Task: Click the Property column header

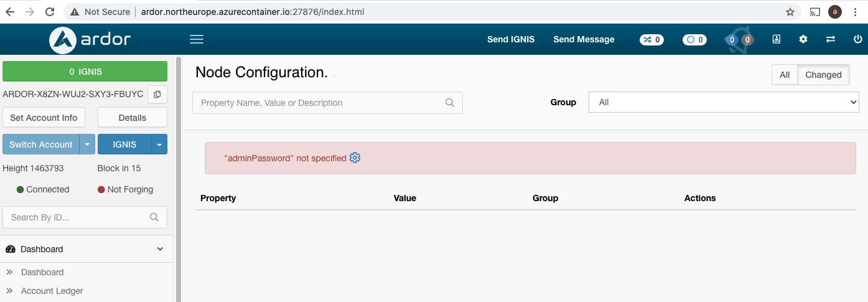Action: pyautogui.click(x=218, y=198)
